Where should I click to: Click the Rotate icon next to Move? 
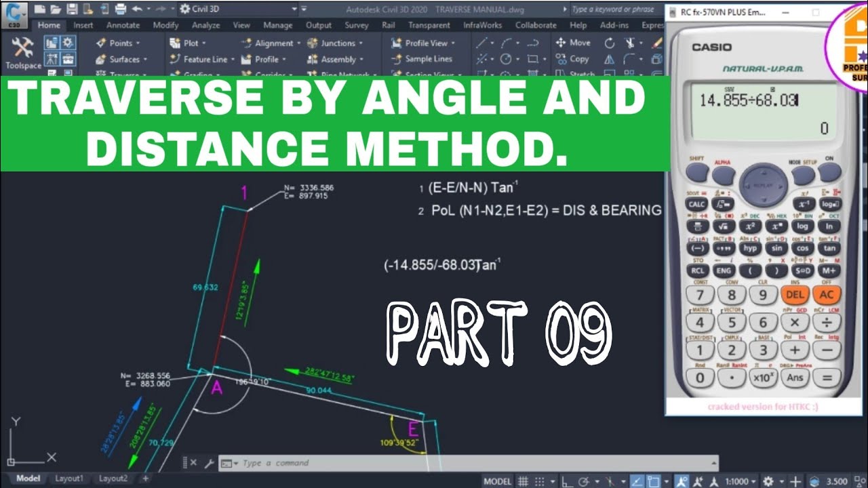tap(609, 43)
